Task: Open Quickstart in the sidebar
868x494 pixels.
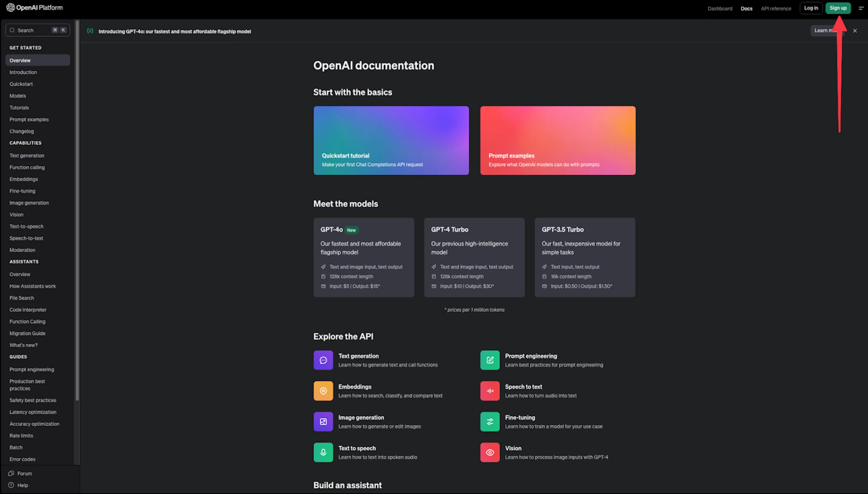Action: point(21,84)
